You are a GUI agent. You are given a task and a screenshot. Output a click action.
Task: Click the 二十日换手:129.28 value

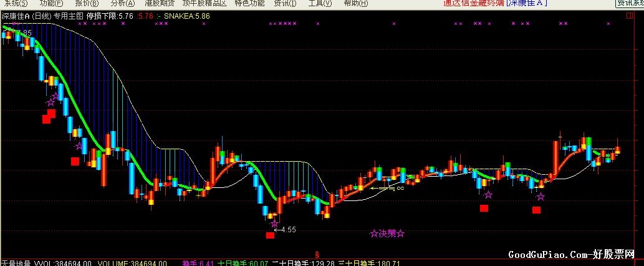pos(303,263)
